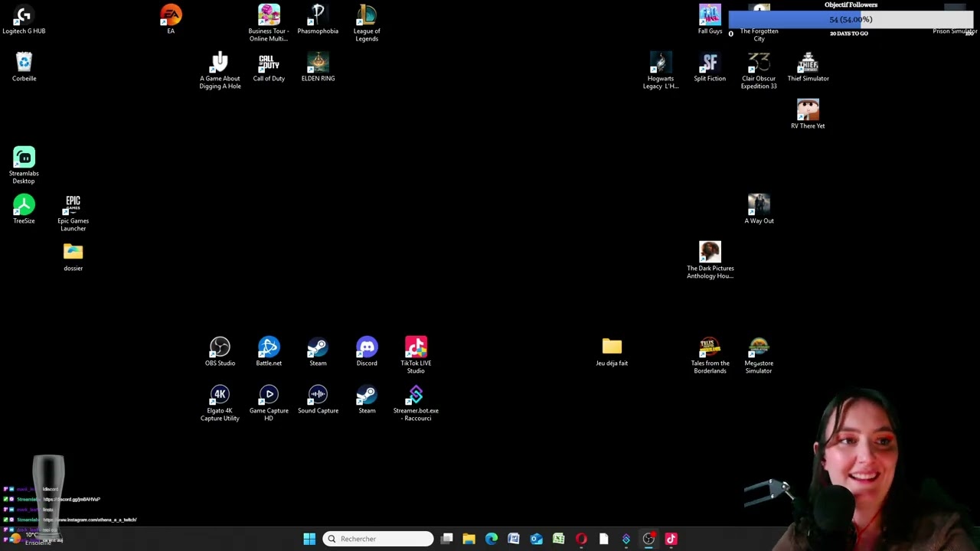The width and height of the screenshot is (980, 551).
Task: Click the blank document taskbar icon
Action: (603, 539)
